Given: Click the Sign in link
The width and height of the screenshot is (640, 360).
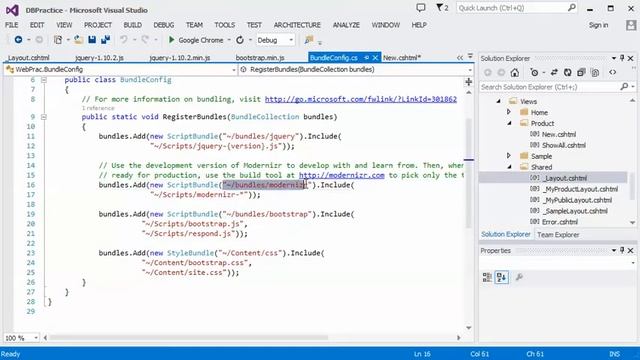Looking at the screenshot, I should click(x=598, y=25).
